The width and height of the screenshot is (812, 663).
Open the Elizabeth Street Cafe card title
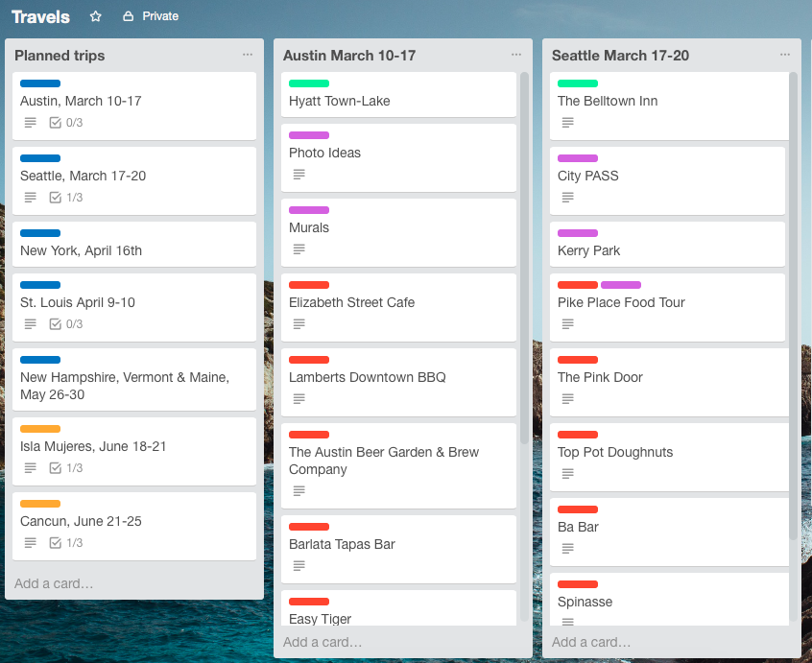coord(351,302)
